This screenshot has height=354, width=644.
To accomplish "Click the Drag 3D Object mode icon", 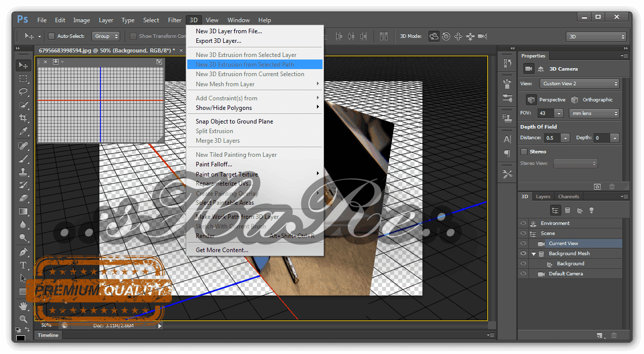I will pos(458,36).
